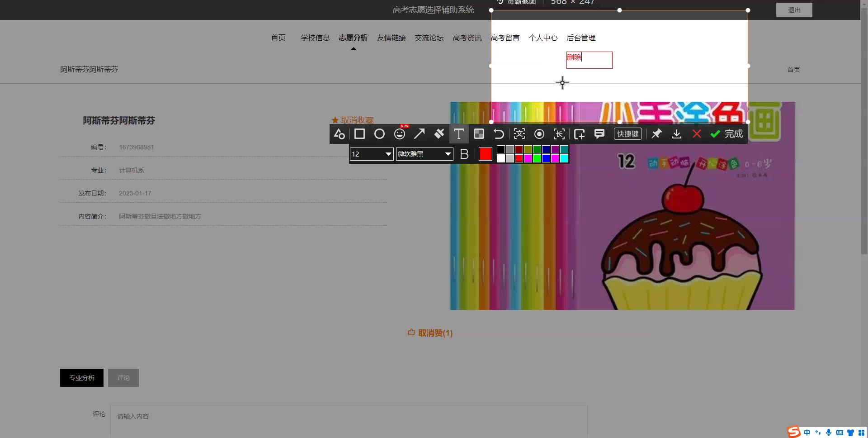Open the 微软雅黑 font family dropdown
The height and width of the screenshot is (438, 868).
(x=425, y=154)
